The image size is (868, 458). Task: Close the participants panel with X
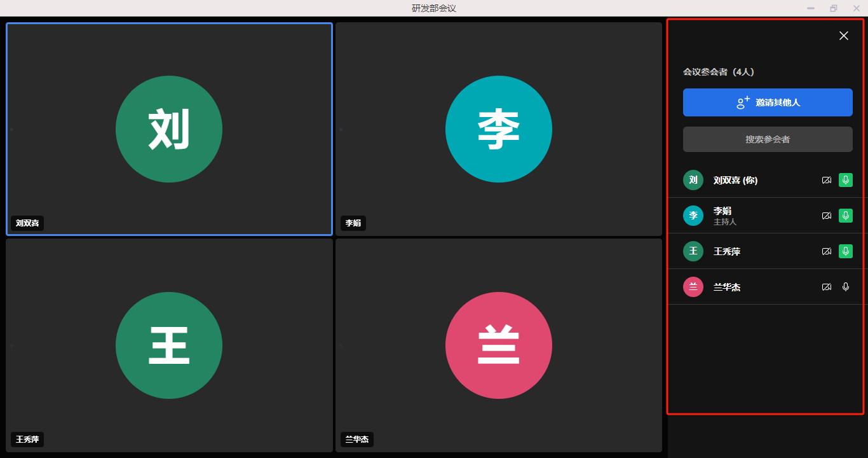coord(843,36)
